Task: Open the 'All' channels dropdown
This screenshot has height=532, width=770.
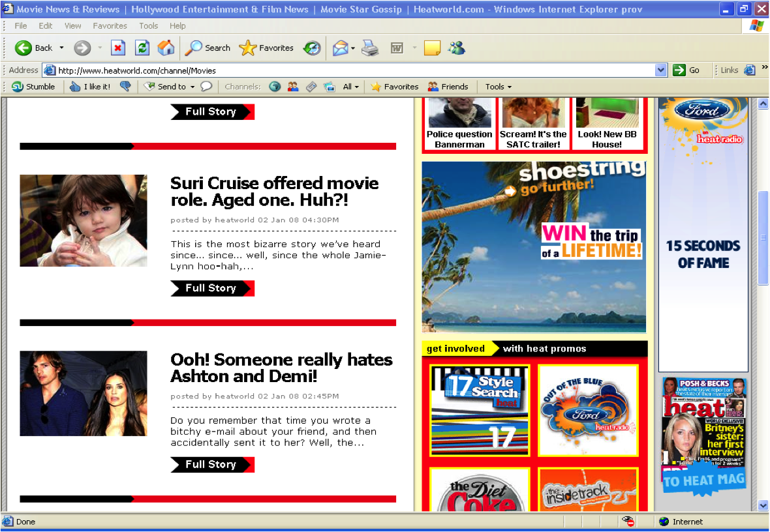Action: tap(350, 86)
